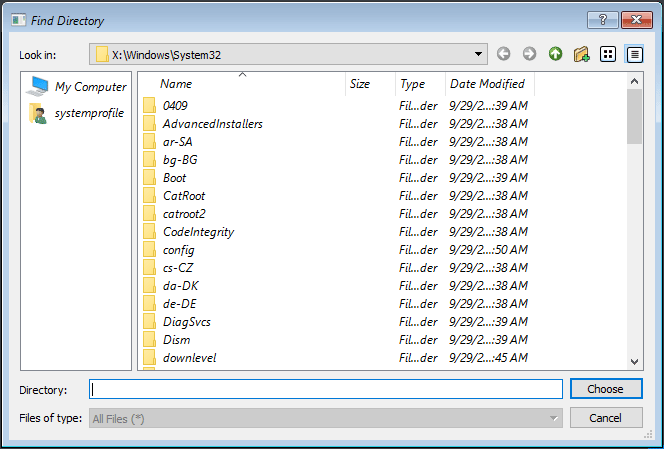Click in the Directory input field
The image size is (664, 449).
coord(326,389)
